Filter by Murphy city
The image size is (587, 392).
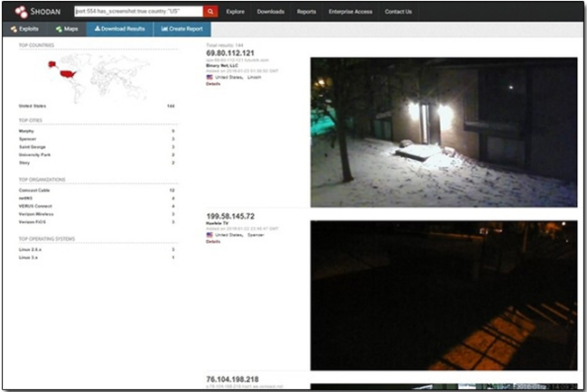(26, 131)
